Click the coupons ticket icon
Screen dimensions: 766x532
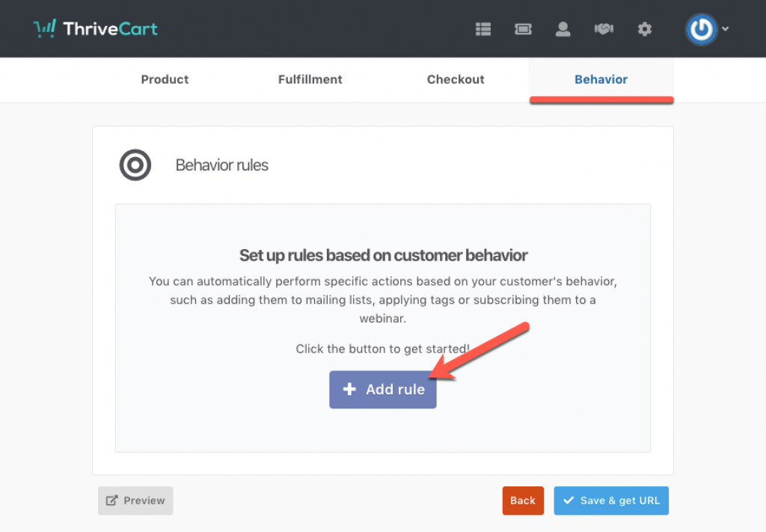coord(523,29)
